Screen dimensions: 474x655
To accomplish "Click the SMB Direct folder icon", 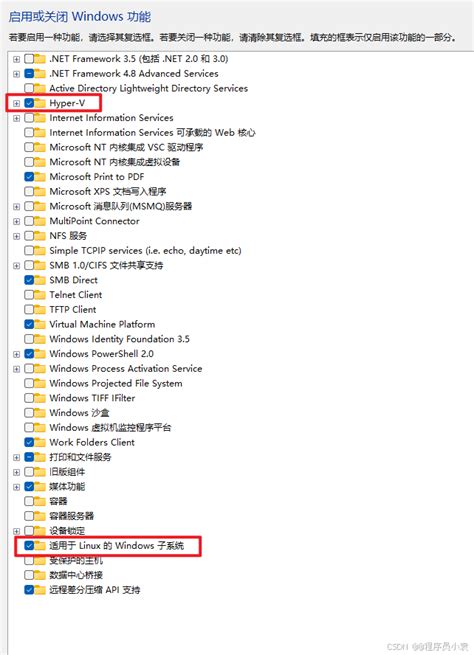I will click(40, 280).
